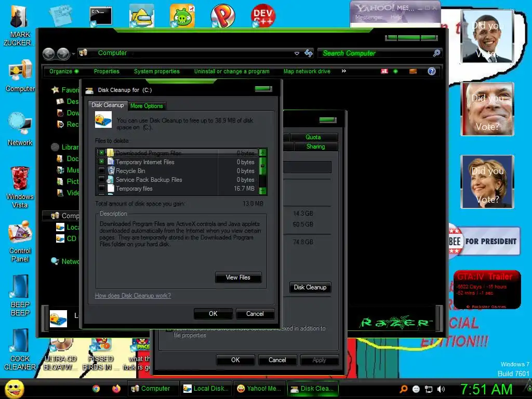This screenshot has width=532, height=399.
Task: Toggle the Temporary Internet Files checkbox
Action: point(101,162)
